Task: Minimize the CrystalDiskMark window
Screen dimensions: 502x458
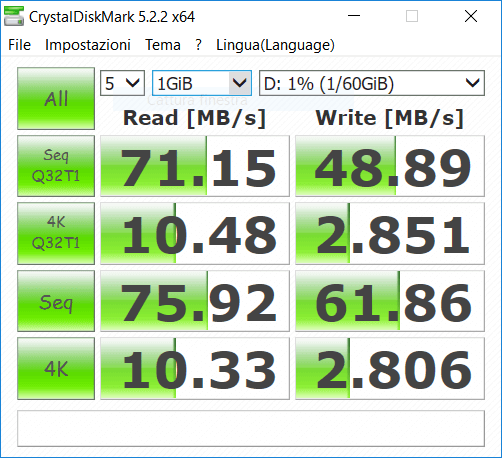Action: tap(354, 16)
